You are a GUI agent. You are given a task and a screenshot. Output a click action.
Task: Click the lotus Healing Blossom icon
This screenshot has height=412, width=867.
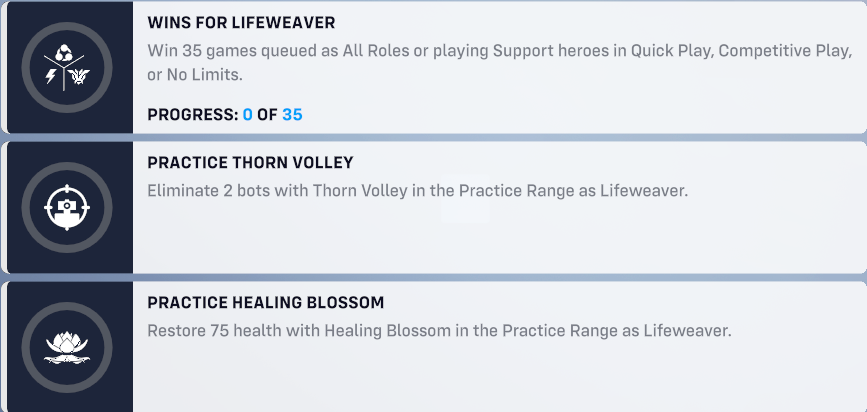coord(67,347)
